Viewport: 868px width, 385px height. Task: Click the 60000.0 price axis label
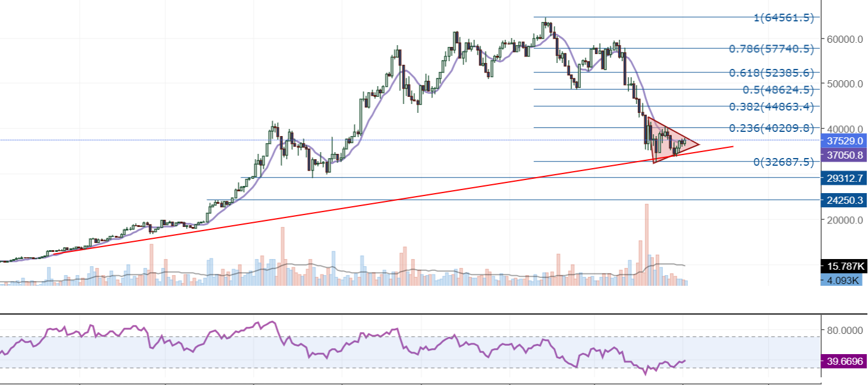[843, 39]
